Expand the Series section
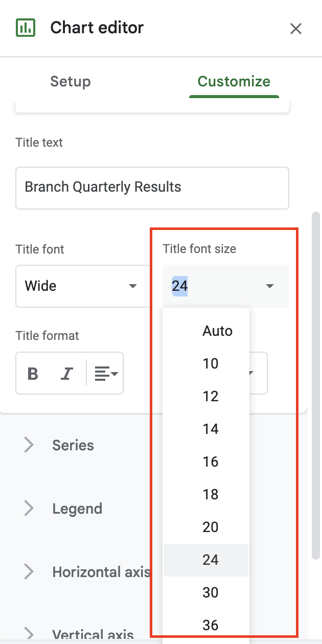 click(73, 445)
